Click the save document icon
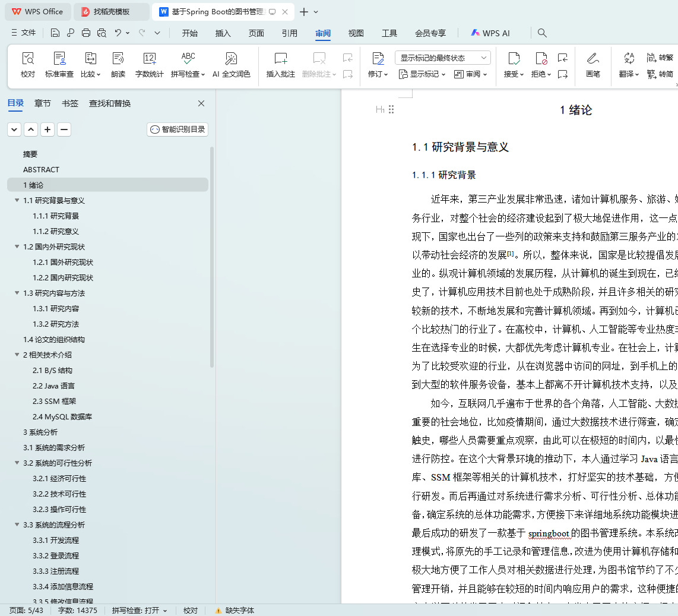The height and width of the screenshot is (616, 678). (x=55, y=33)
